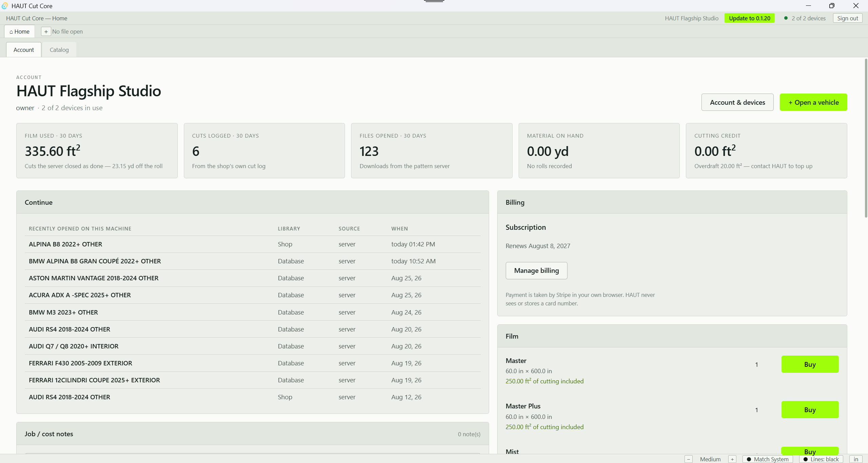The image size is (868, 463).
Task: Click the Job / cost notes heading
Action: [49, 434]
